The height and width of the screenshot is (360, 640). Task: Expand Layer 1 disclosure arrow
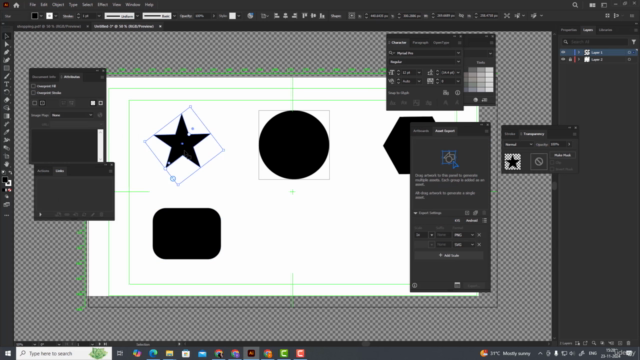tap(579, 52)
